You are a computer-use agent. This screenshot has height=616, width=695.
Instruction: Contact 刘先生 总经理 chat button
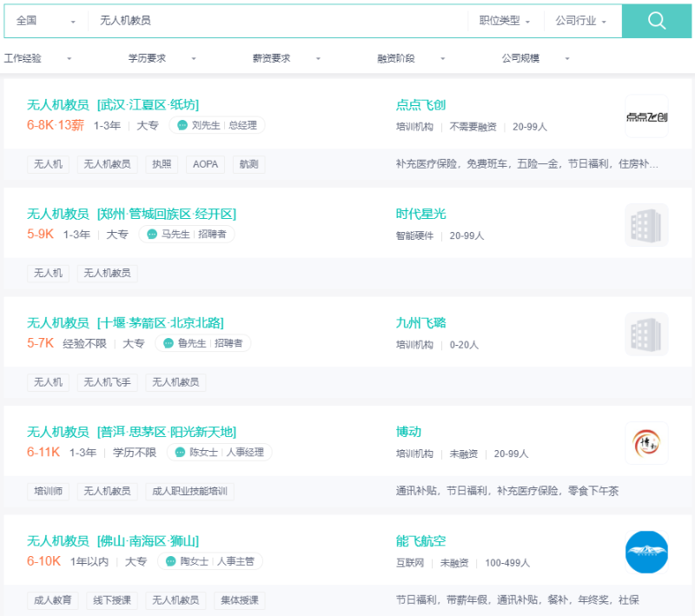(x=217, y=125)
